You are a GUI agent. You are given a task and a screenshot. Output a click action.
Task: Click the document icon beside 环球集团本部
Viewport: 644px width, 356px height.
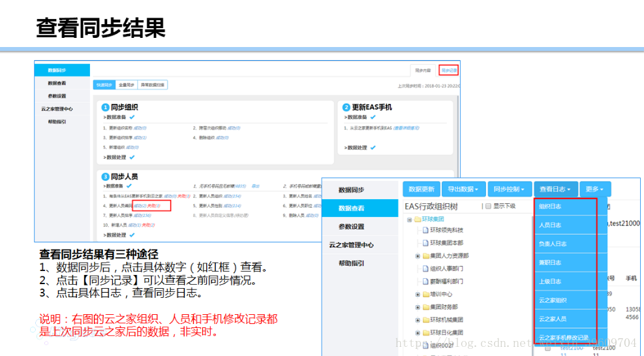coord(425,243)
